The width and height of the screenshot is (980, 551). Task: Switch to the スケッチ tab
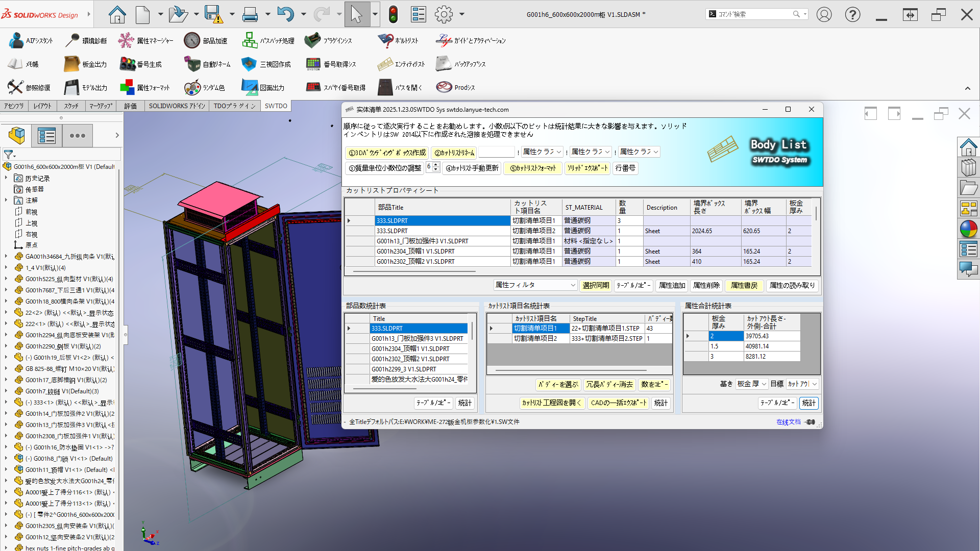71,106
